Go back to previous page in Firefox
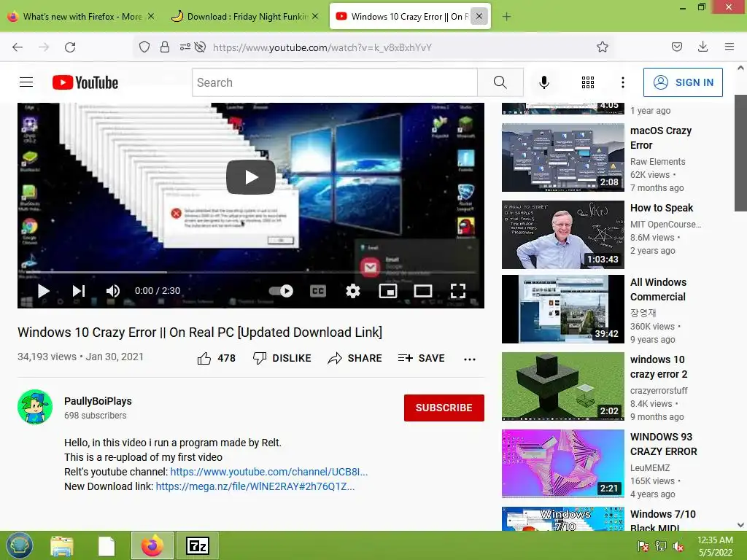The height and width of the screenshot is (560, 747). pos(18,47)
